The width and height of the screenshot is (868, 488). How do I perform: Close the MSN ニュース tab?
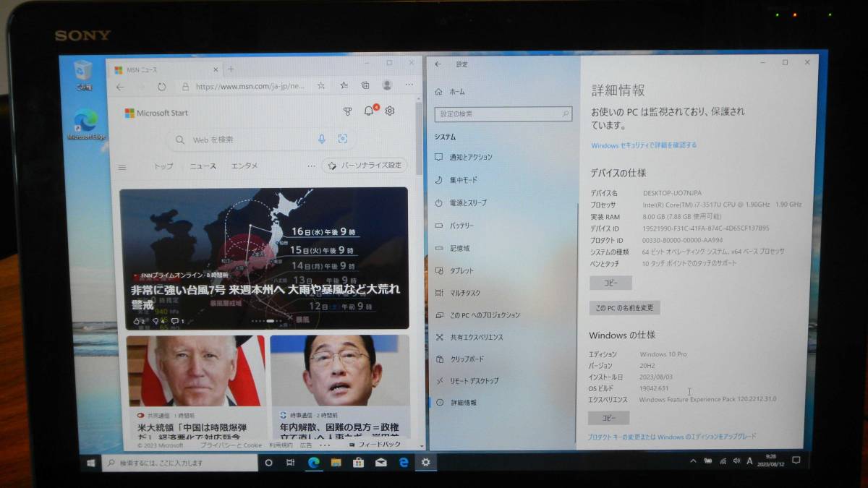(216, 69)
